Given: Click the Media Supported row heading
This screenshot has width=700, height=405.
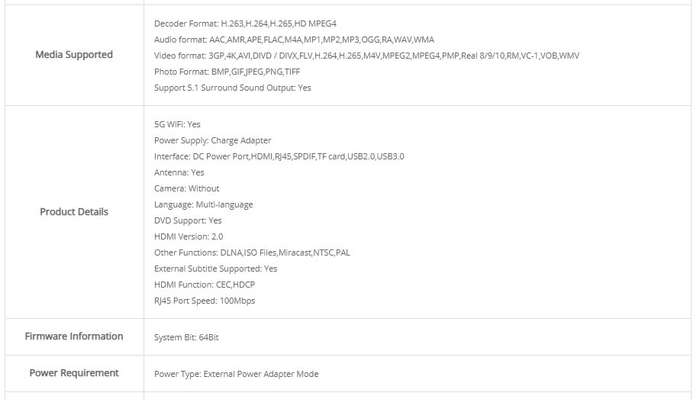Looking at the screenshot, I should coord(74,54).
